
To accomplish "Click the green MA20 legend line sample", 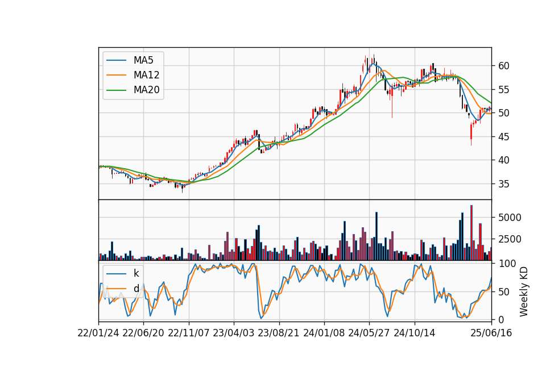I will click(116, 90).
